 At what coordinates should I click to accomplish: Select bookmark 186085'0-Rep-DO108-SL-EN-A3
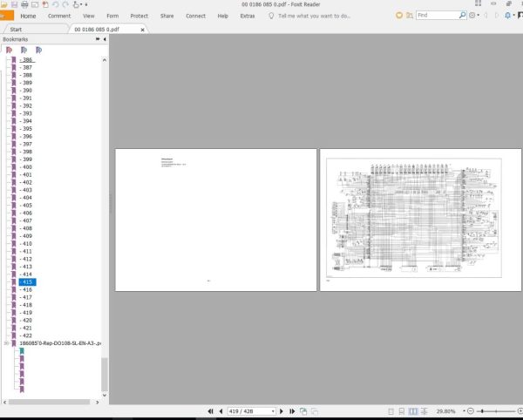tap(60, 343)
